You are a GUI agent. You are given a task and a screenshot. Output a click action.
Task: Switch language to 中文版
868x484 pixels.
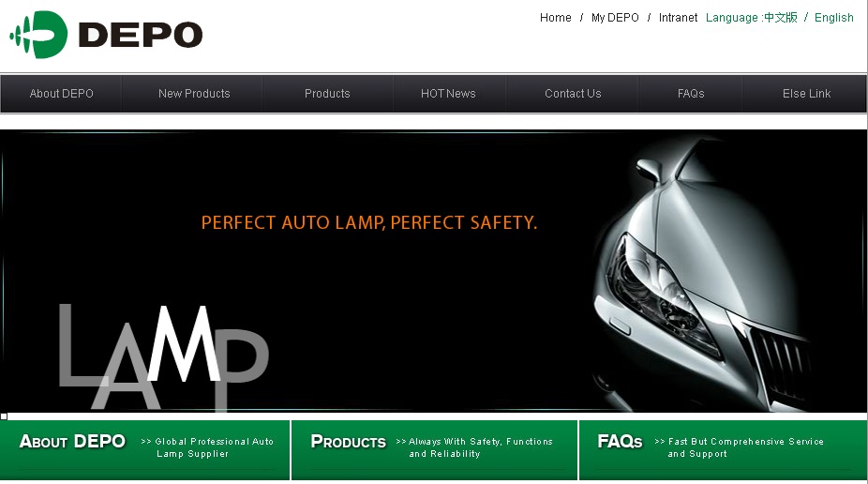point(780,18)
